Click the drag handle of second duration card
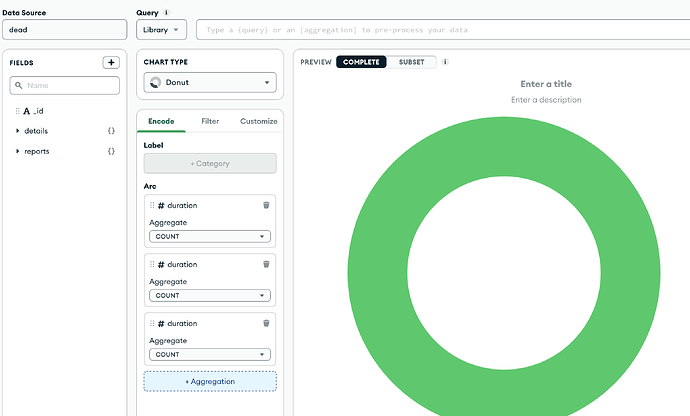 click(152, 264)
